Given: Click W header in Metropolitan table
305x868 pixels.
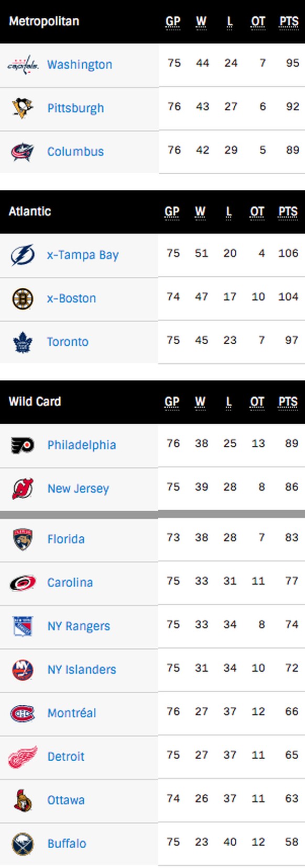Looking at the screenshot, I should (x=201, y=21).
